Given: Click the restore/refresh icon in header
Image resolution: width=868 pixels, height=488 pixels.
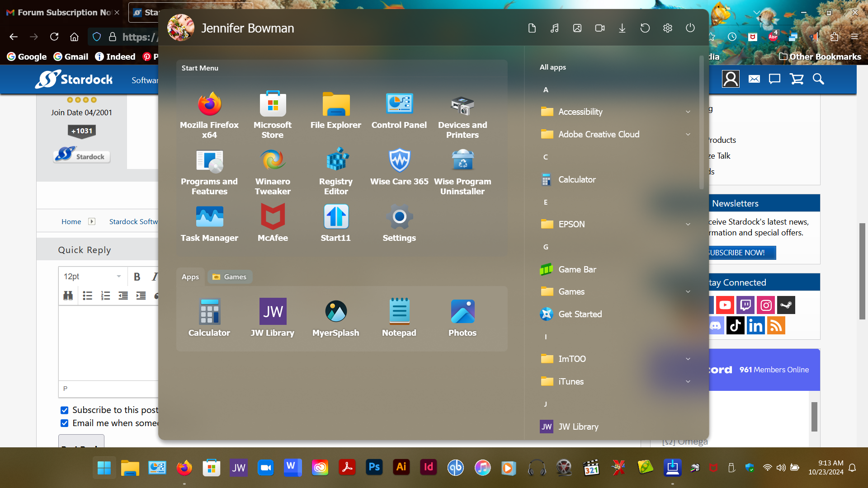Looking at the screenshot, I should 645,28.
